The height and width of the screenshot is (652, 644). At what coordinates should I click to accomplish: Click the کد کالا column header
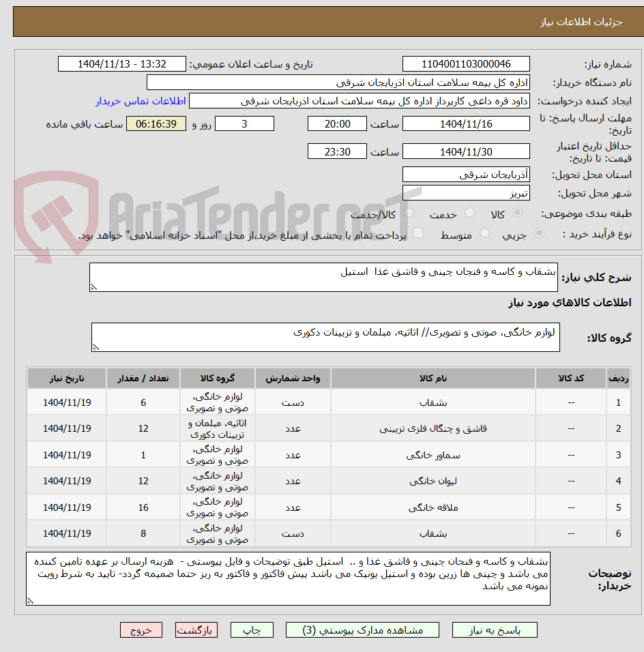pos(571,379)
